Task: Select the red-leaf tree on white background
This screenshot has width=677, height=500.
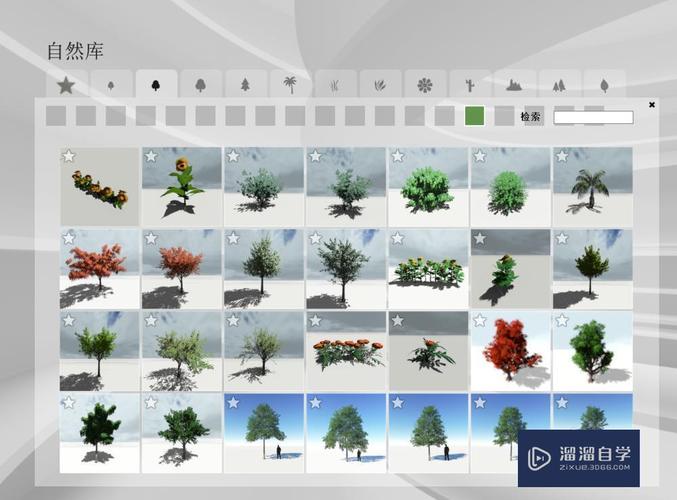Action: [509, 351]
